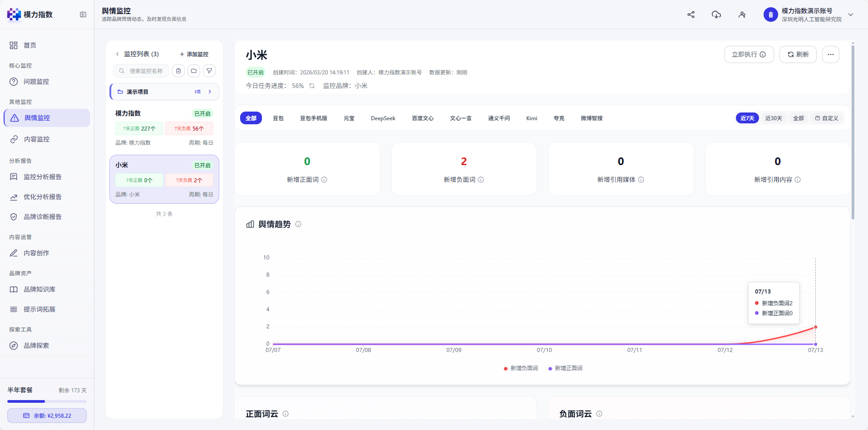Viewport: 868px width, 430px height.
Task: Switch time range to 全部
Action: [799, 118]
